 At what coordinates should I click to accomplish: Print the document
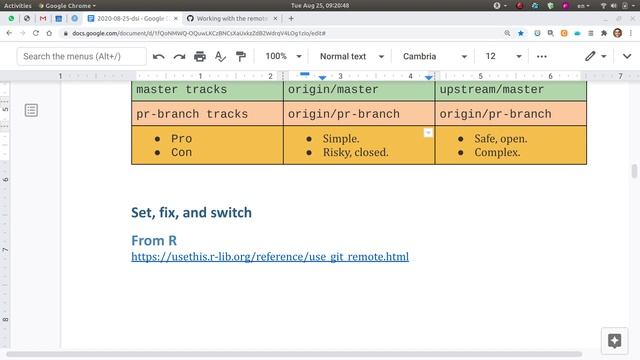200,56
